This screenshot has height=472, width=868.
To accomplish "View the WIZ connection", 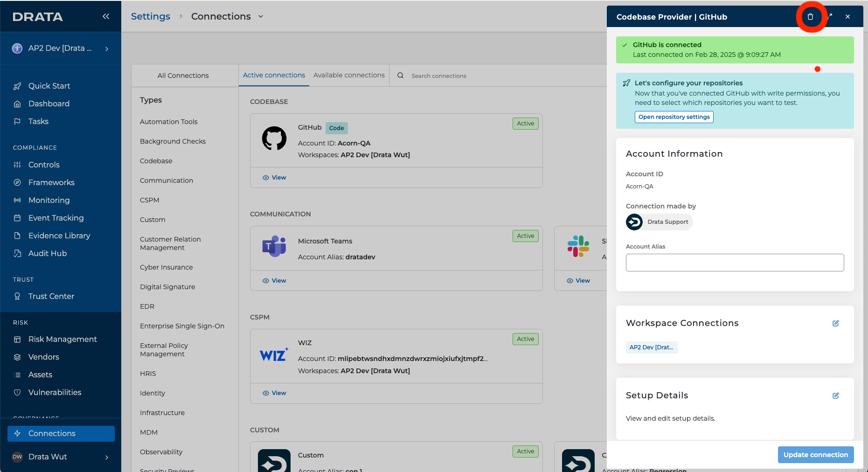I will pos(274,393).
